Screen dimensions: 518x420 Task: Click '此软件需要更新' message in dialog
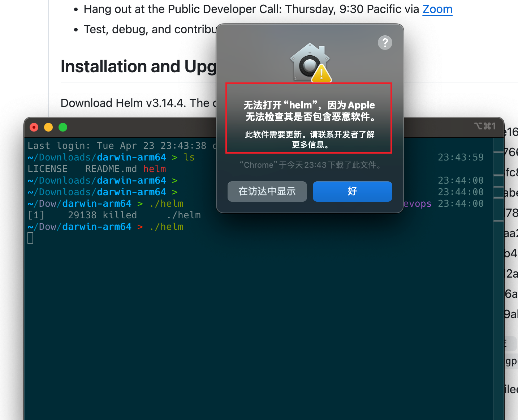tap(310, 140)
